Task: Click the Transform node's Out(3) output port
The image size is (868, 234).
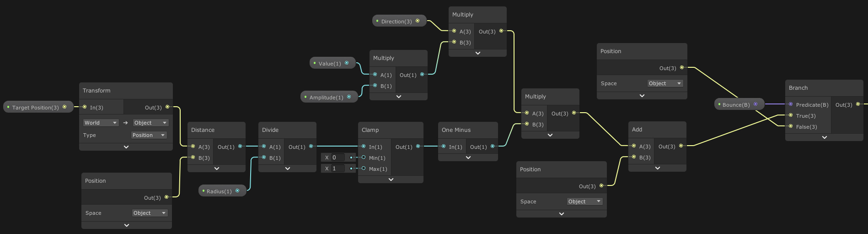Action: [x=167, y=107]
